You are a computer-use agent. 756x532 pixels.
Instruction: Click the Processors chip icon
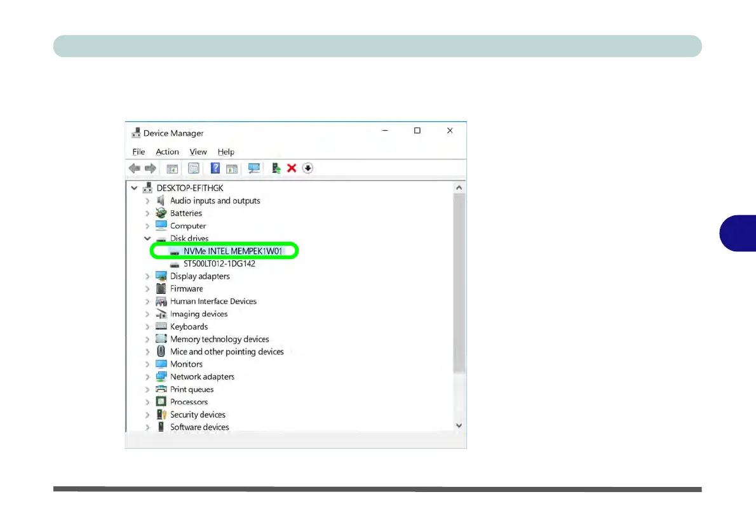[161, 401]
